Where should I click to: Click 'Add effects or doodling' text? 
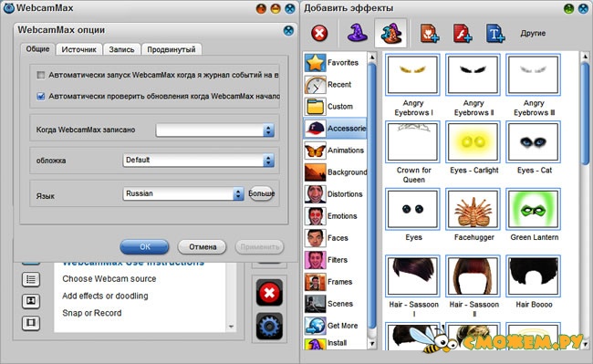(x=105, y=296)
